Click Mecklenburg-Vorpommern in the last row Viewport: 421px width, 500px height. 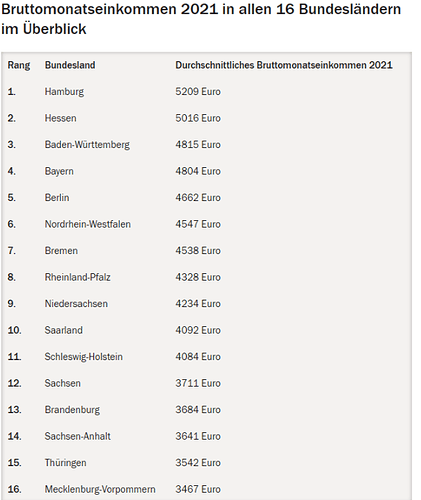pyautogui.click(x=100, y=489)
